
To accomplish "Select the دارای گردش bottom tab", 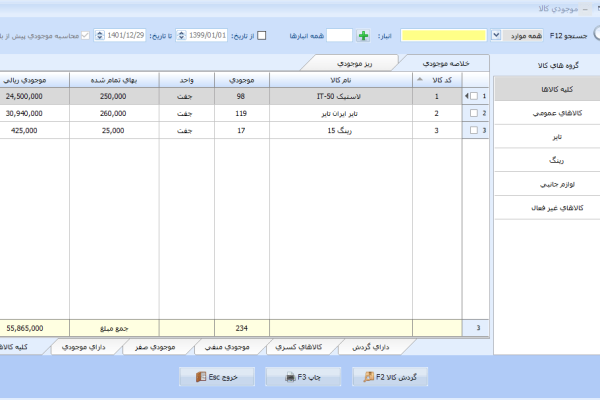I will [370, 347].
